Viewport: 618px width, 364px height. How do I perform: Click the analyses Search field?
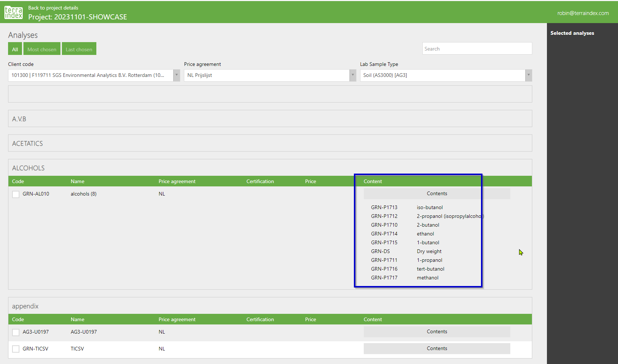[x=477, y=49]
